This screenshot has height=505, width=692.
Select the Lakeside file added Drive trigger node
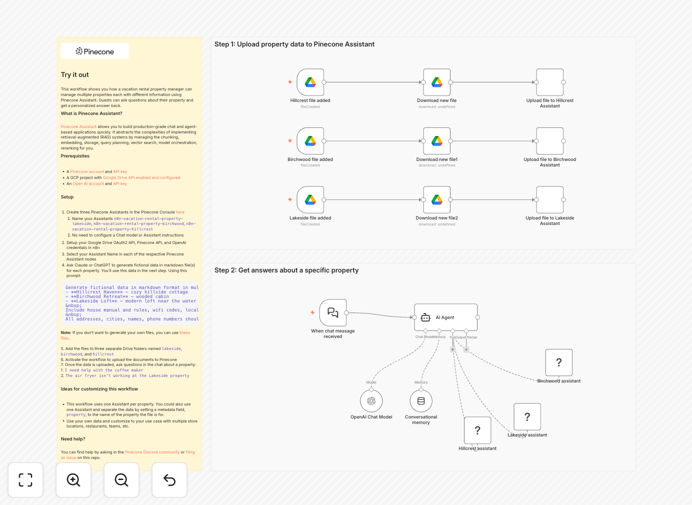[310, 200]
